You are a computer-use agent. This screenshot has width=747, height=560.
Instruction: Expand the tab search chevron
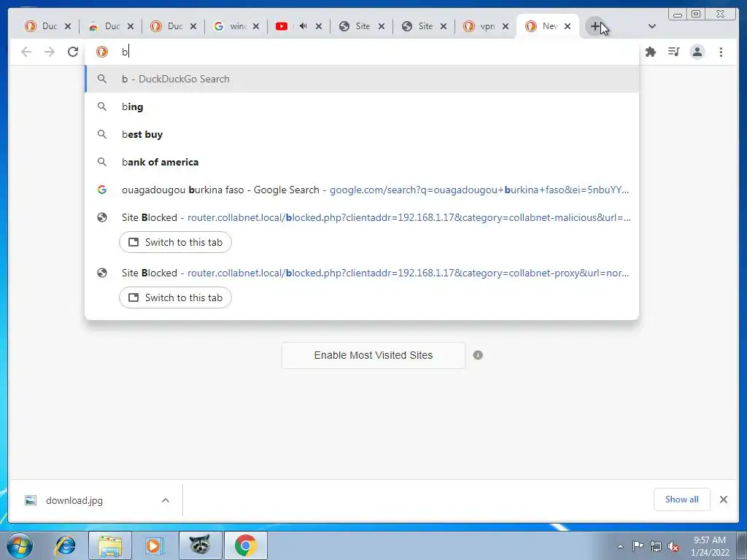click(x=652, y=27)
